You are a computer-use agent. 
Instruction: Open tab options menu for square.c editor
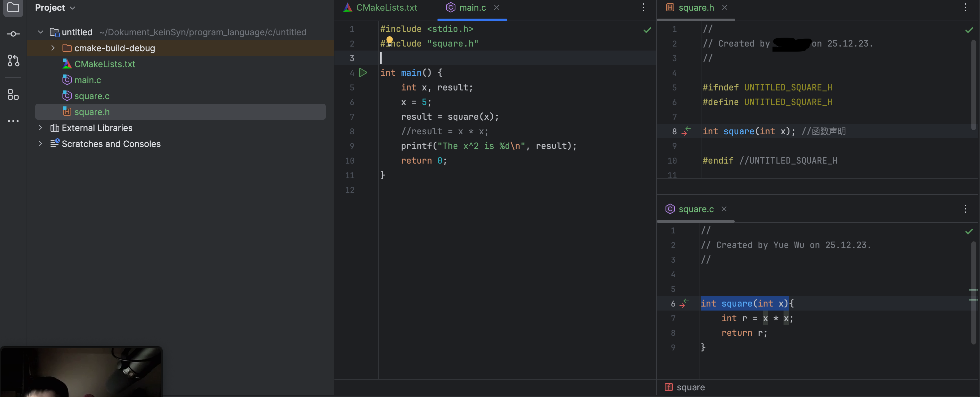tap(965, 208)
